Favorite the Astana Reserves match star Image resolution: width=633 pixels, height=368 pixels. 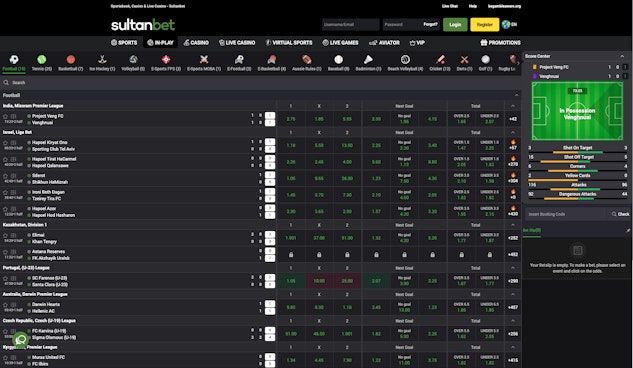5,251
